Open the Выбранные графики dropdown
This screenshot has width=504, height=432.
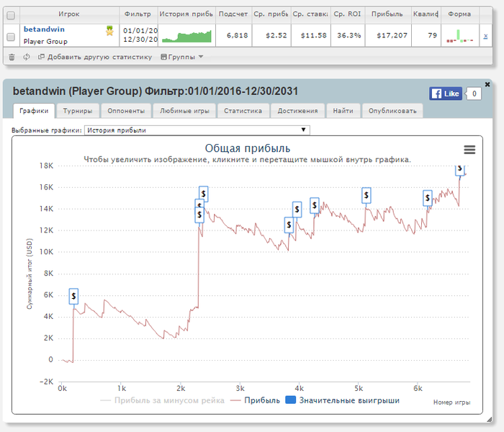[x=197, y=130]
